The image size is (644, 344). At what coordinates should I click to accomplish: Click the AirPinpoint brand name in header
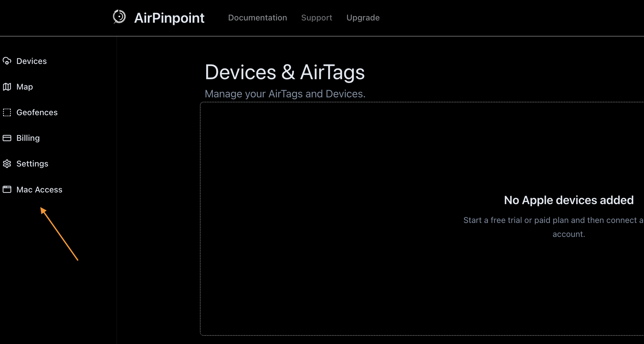click(169, 18)
